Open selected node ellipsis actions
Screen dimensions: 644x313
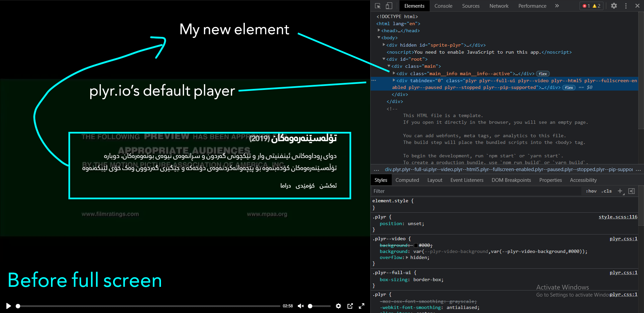(x=374, y=81)
